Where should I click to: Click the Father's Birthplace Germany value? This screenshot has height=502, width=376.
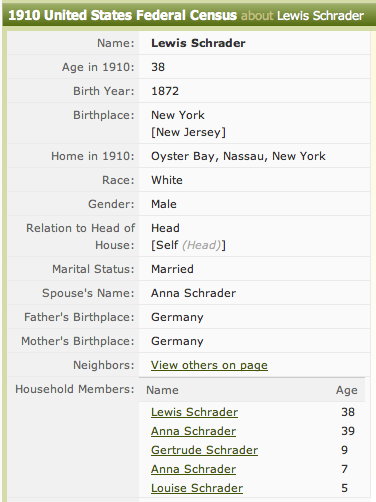[177, 317]
